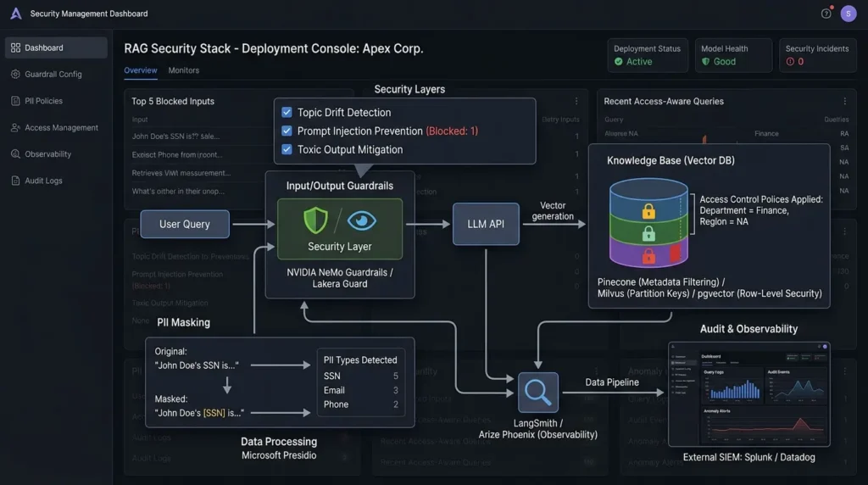Switch to the Overview tab
The width and height of the screenshot is (868, 485).
pyautogui.click(x=141, y=70)
